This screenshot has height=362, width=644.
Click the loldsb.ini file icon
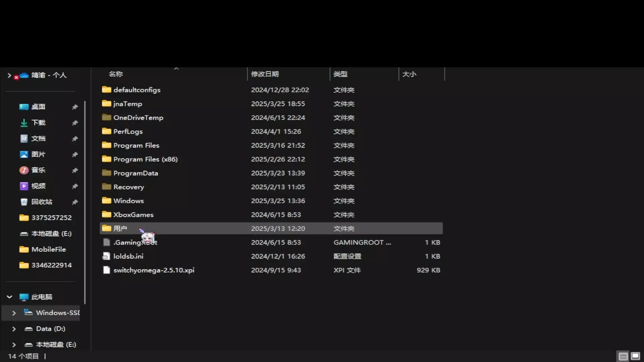click(x=106, y=256)
